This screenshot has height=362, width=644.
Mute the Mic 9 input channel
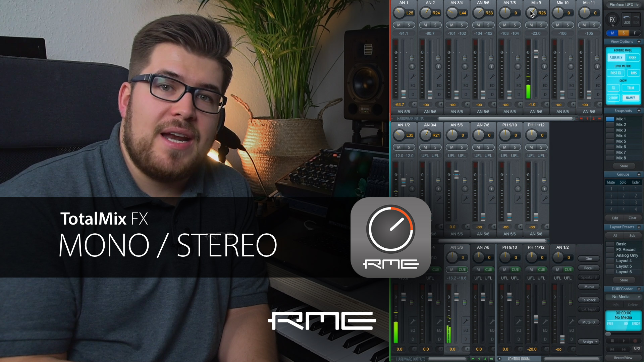(531, 25)
